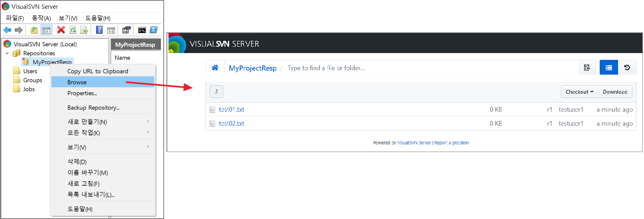Toggle the show/hide action pane icon
The width and height of the screenshot is (644, 219).
[111, 30]
